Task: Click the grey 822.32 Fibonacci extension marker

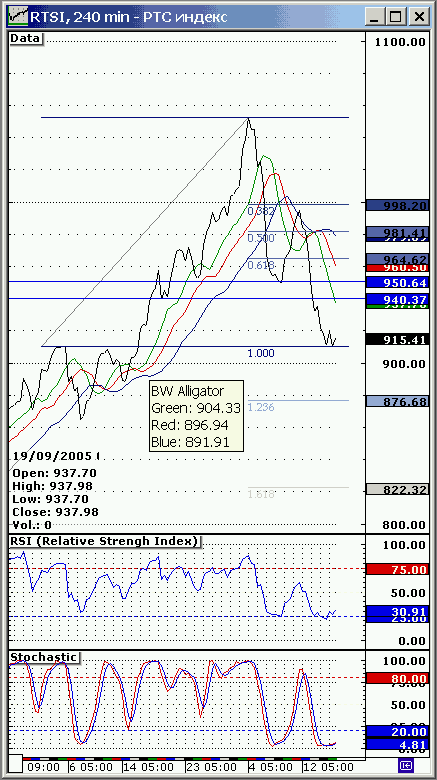Action: 397,489
